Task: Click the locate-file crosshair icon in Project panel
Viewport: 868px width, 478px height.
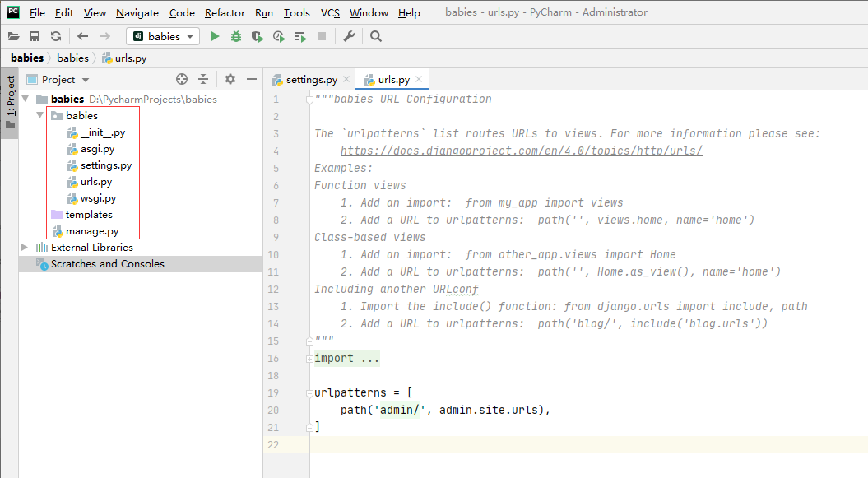Action: pyautogui.click(x=182, y=79)
